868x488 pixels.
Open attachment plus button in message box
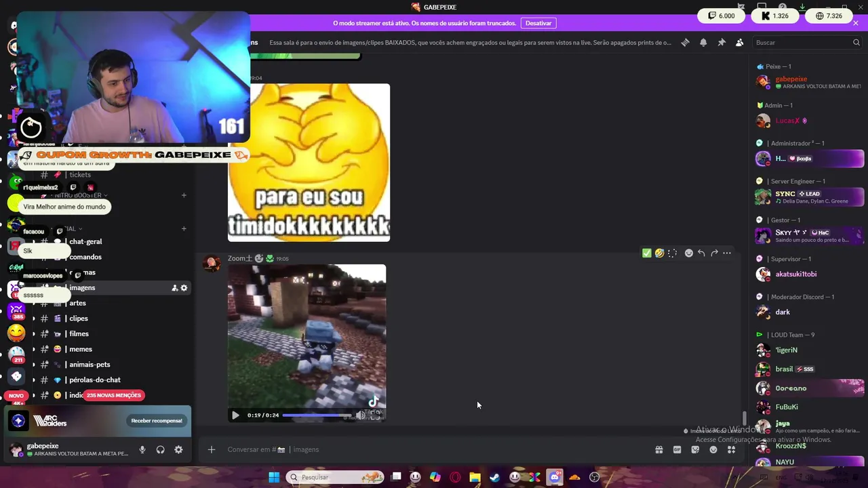[x=212, y=449]
